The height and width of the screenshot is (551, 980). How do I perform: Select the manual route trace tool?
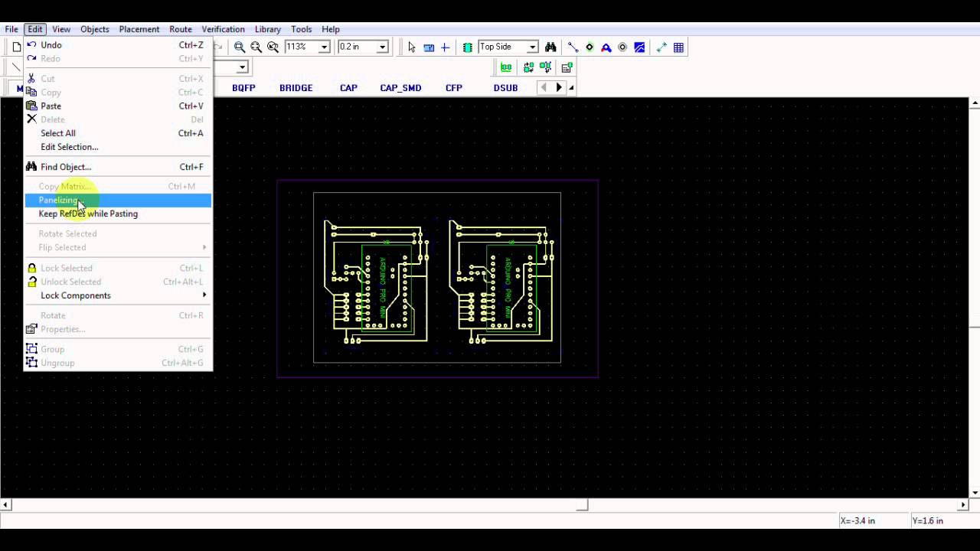click(573, 47)
